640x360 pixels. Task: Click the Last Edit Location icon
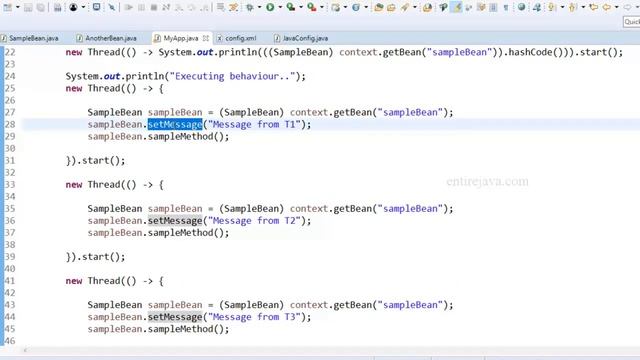pyautogui.click(x=594, y=7)
